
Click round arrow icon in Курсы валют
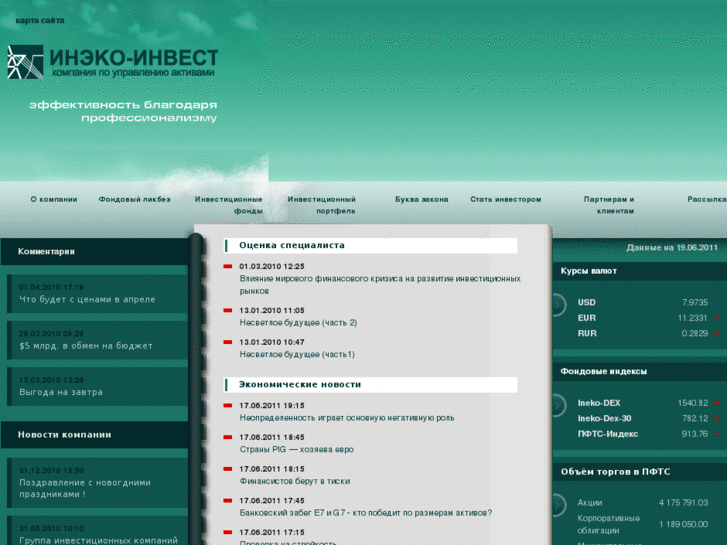click(558, 305)
